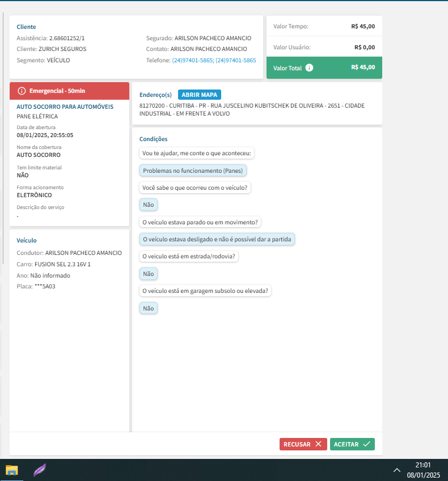Click the 'Cliente' section heading
The image size is (448, 481).
(x=26, y=27)
